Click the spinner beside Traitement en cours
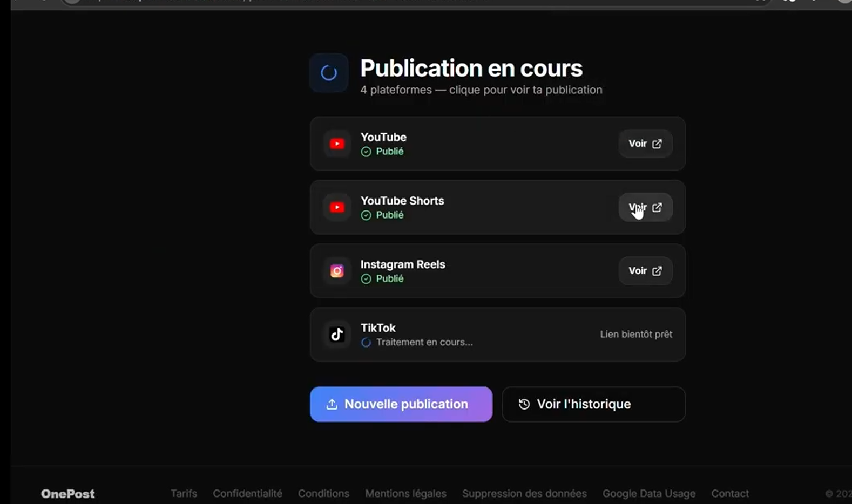The image size is (852, 504). pos(366,343)
